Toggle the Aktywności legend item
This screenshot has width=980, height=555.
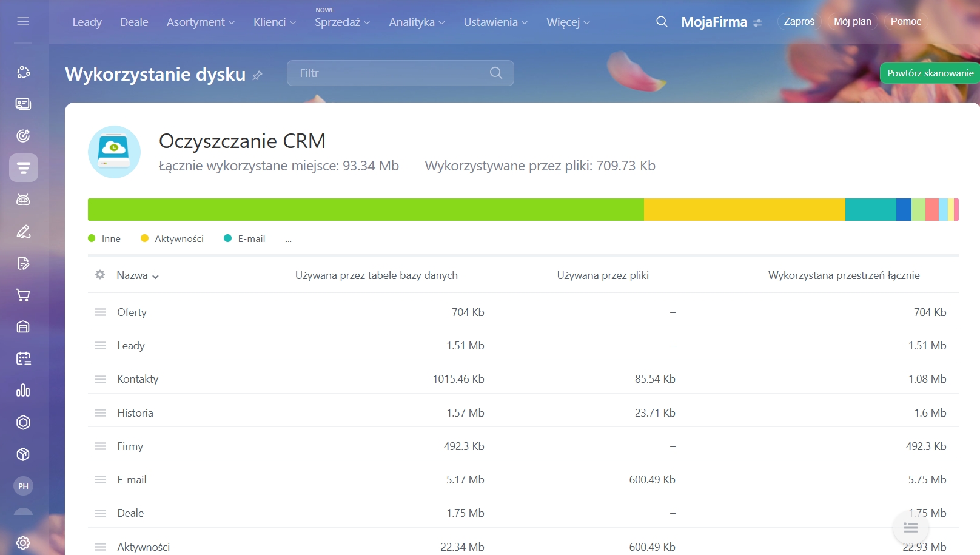point(173,239)
